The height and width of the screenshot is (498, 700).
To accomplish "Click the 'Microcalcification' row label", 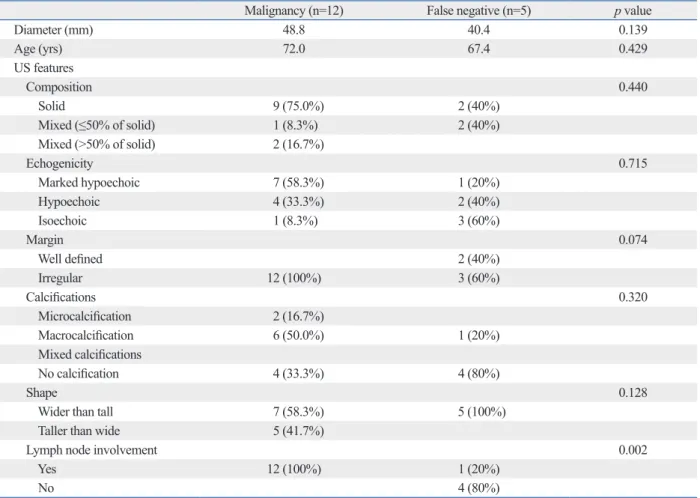I will pos(85,316).
